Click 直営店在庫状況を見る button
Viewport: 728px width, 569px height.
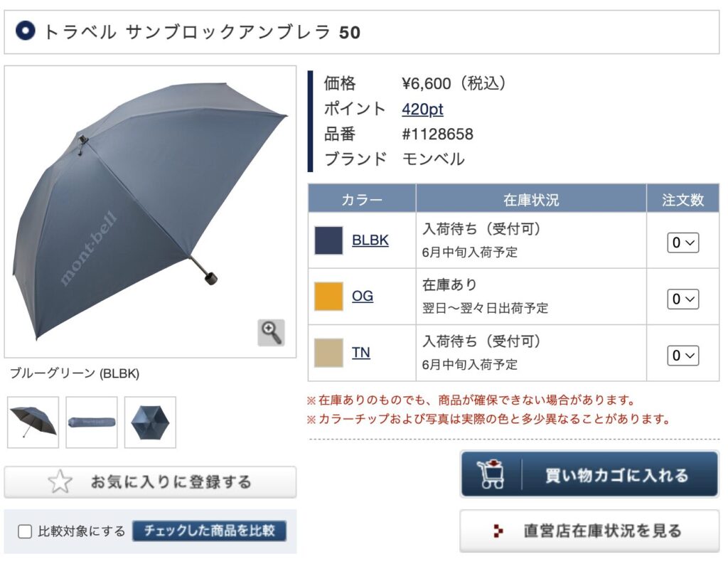[589, 531]
